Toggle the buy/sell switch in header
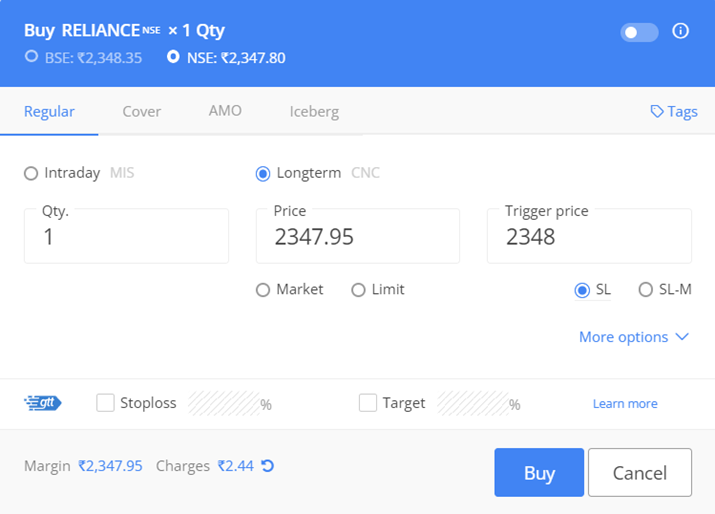Viewport: 715px width, 514px height. 639,32
